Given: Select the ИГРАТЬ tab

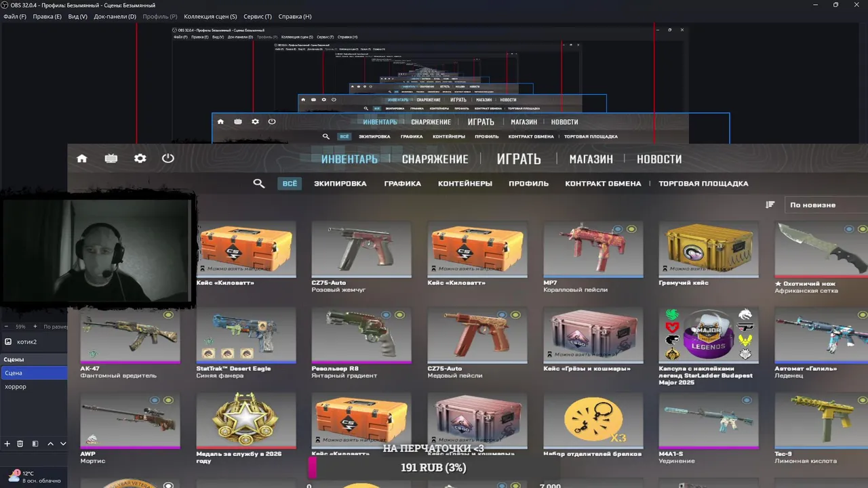Looking at the screenshot, I should [519, 159].
